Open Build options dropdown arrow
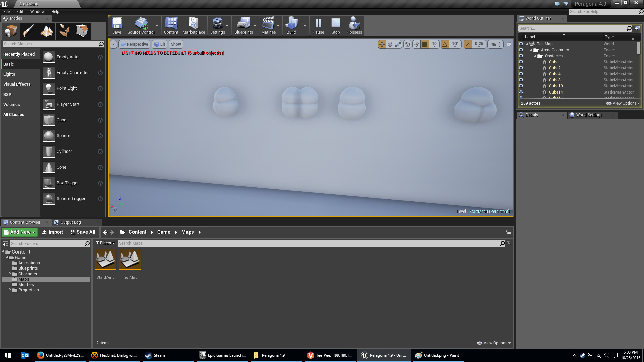The height and width of the screenshot is (362, 644). pyautogui.click(x=305, y=26)
